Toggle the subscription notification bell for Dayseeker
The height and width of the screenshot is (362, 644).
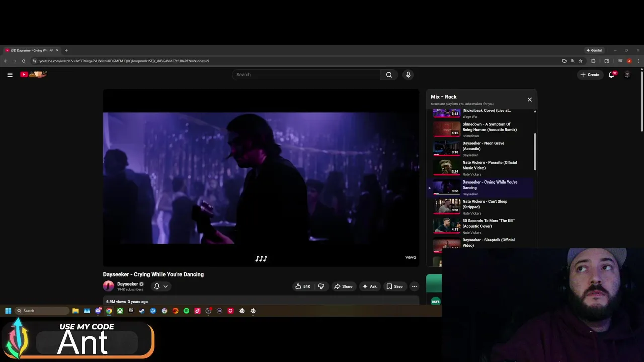coord(157,286)
